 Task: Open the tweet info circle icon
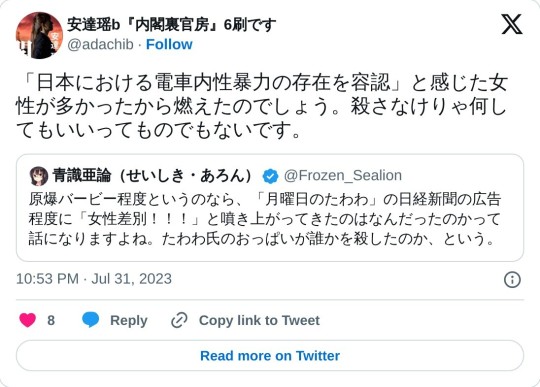(512, 280)
